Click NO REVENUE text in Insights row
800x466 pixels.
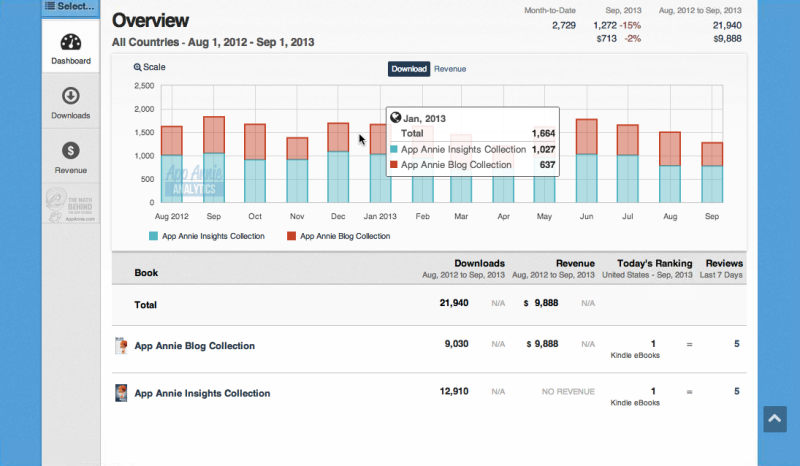pos(568,392)
